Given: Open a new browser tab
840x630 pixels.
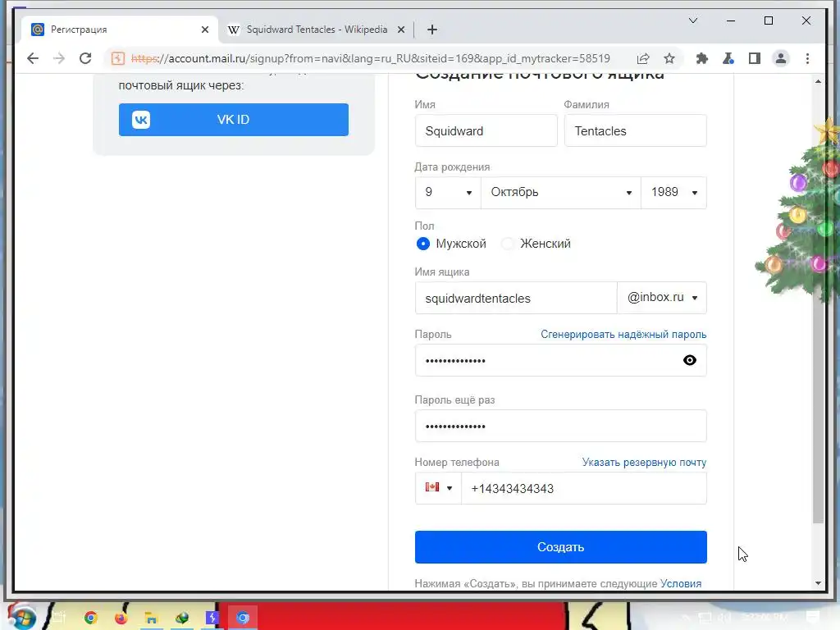Looking at the screenshot, I should coord(432,30).
